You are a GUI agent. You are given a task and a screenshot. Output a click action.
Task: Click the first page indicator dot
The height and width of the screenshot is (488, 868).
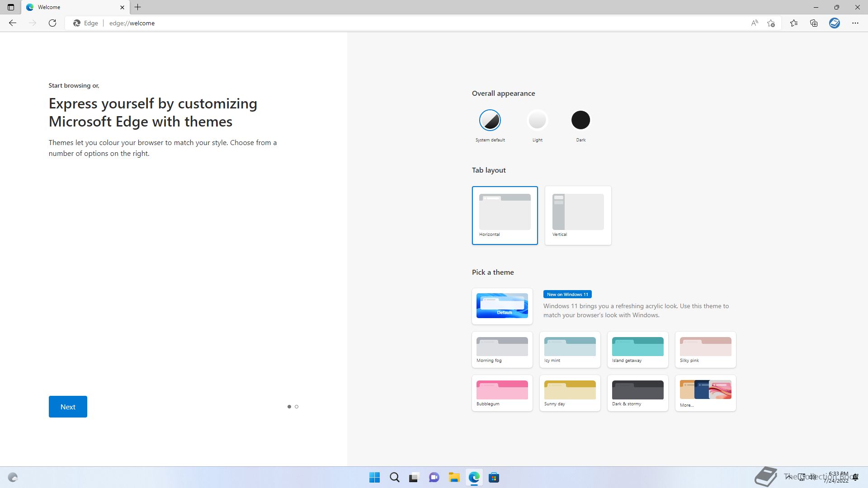click(x=289, y=407)
